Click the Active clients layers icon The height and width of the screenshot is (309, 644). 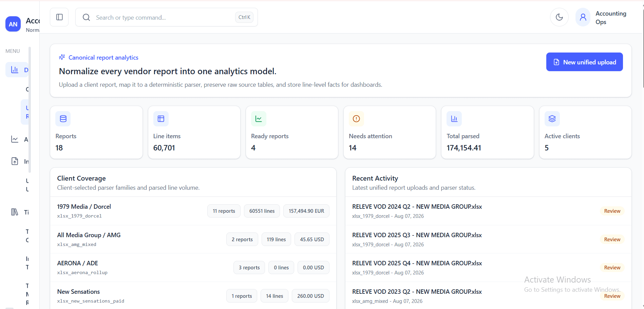pos(552,119)
